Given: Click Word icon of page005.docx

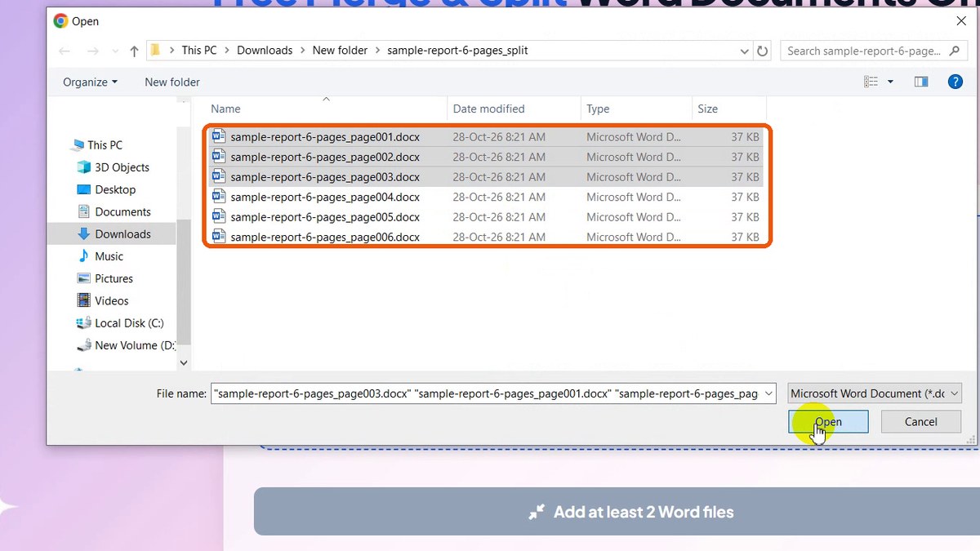Looking at the screenshot, I should click(218, 216).
